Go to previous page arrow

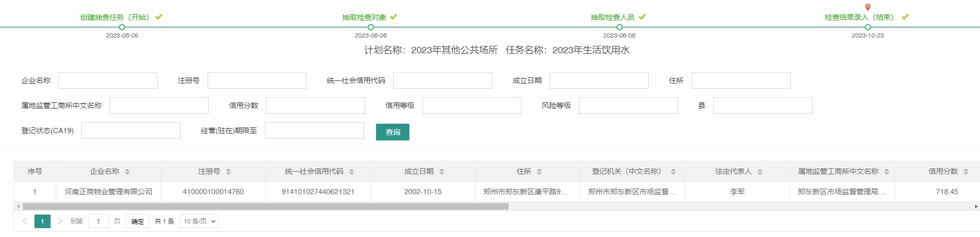pos(25,221)
